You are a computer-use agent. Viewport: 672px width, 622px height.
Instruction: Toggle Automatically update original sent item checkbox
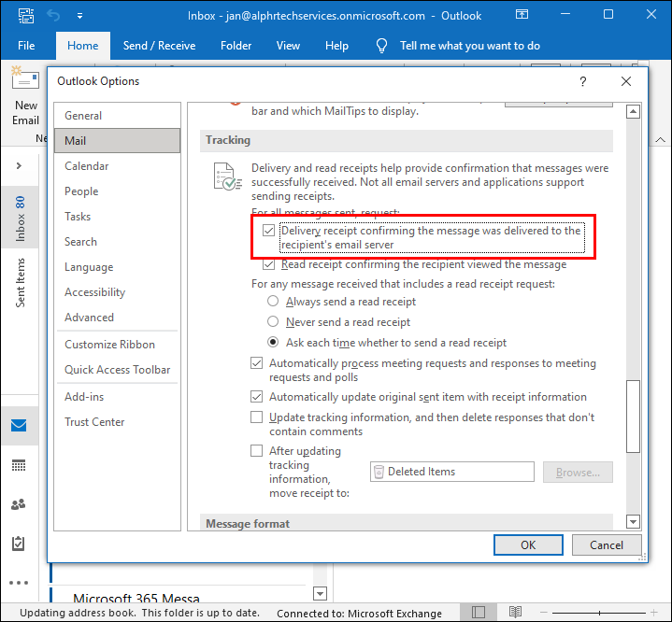tap(257, 397)
